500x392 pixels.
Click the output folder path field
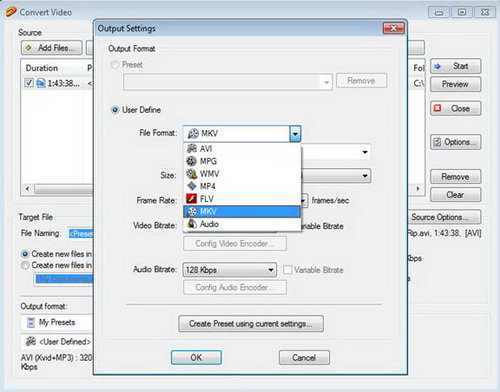click(63, 279)
